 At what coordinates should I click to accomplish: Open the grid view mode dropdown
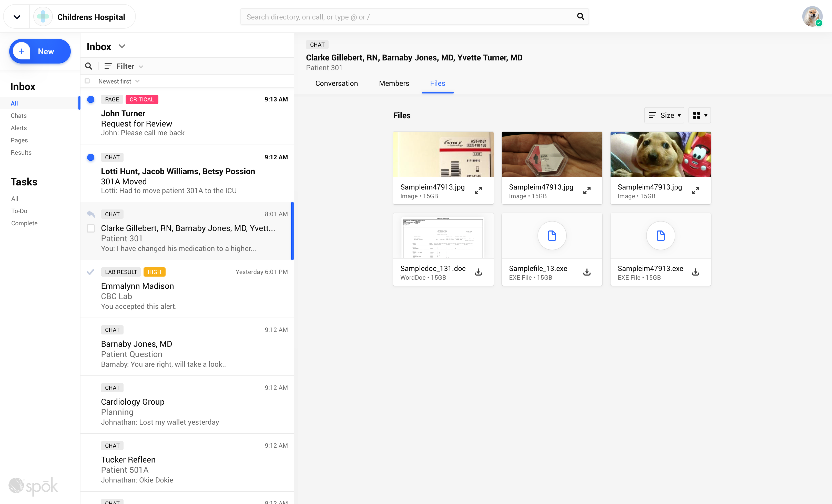point(700,115)
